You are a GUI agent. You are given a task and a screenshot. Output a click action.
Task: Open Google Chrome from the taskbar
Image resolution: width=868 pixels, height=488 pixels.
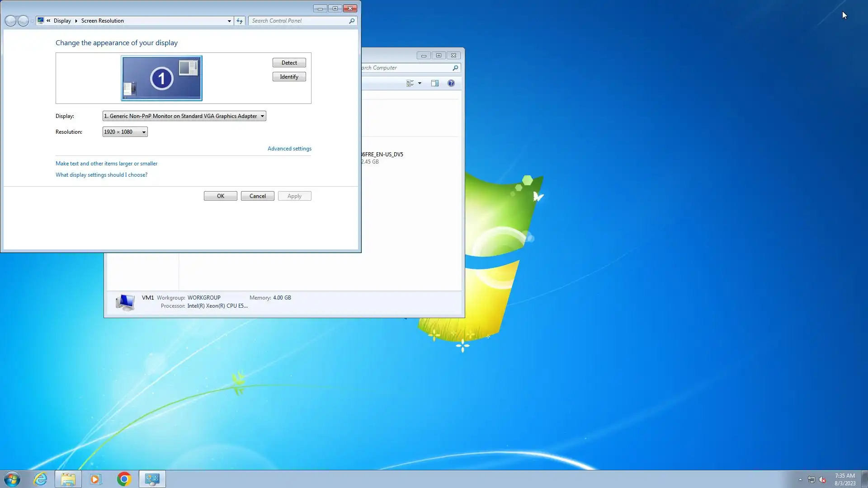tap(124, 479)
